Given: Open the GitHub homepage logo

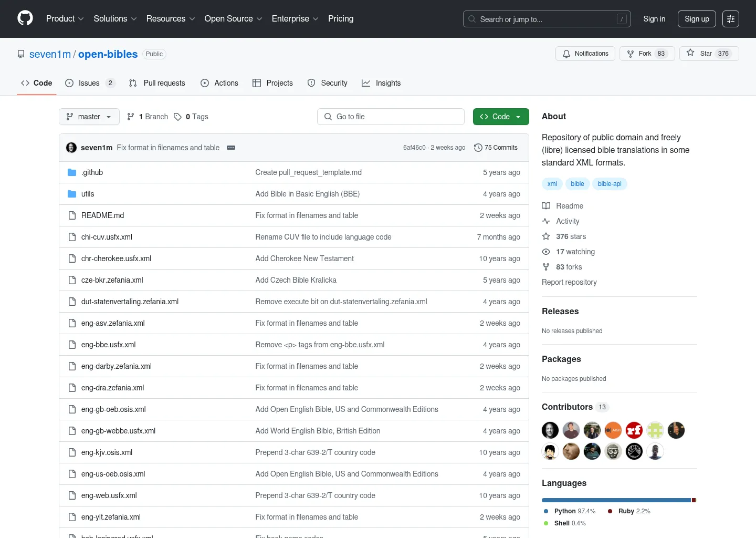Looking at the screenshot, I should point(25,18).
